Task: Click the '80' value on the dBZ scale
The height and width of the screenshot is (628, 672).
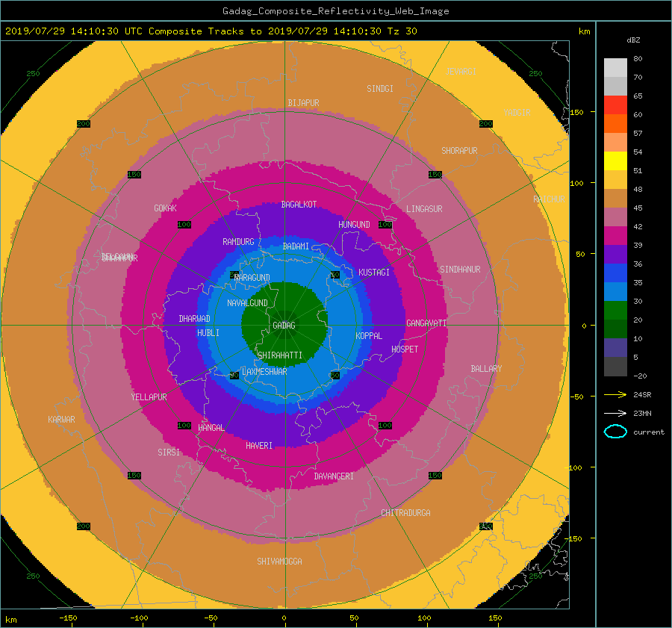Action: click(638, 59)
